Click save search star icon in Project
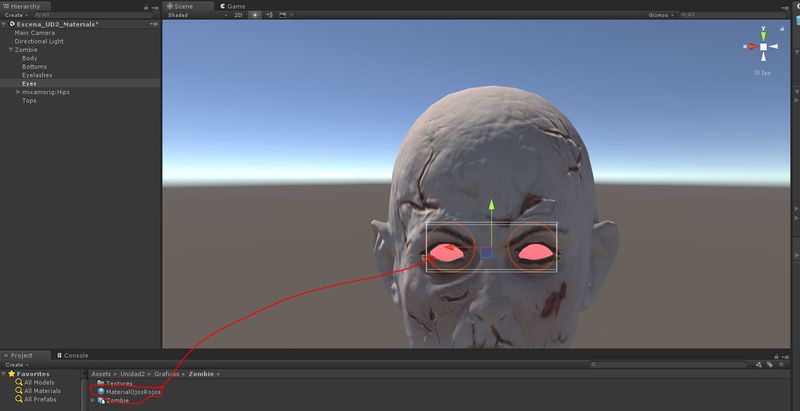This screenshot has width=800, height=411. tap(781, 365)
